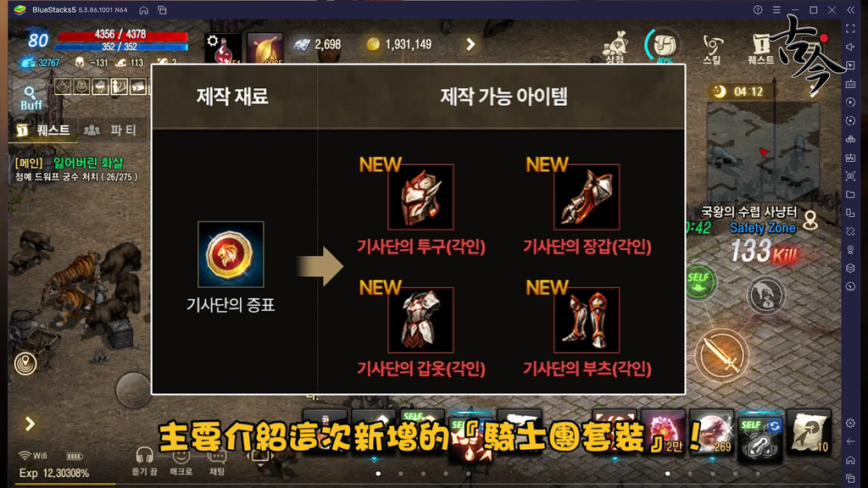868x488 pixels.
Task: Open the 상점 shop icon
Action: click(615, 47)
